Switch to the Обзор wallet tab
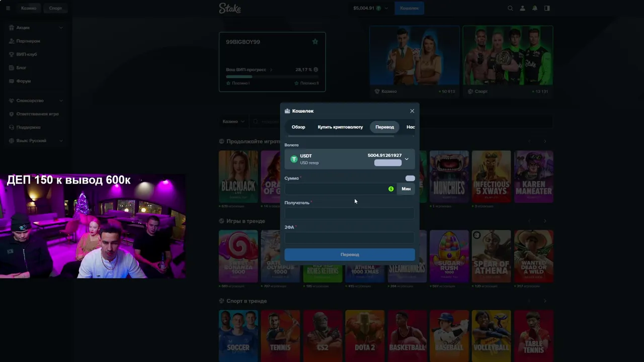Viewport: 644px width, 362px height. pos(298,127)
